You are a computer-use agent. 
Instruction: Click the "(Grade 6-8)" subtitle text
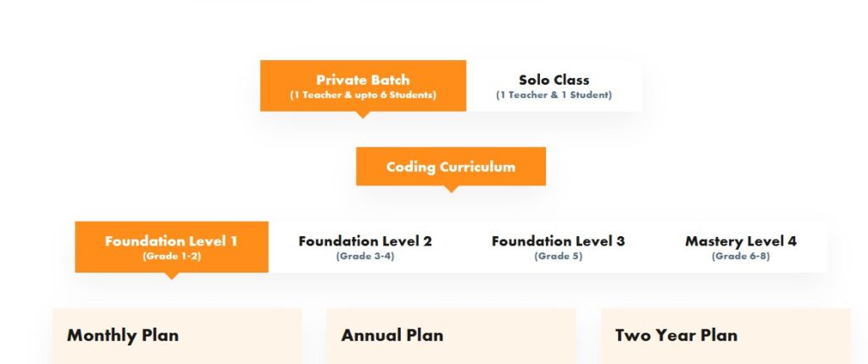point(740,256)
